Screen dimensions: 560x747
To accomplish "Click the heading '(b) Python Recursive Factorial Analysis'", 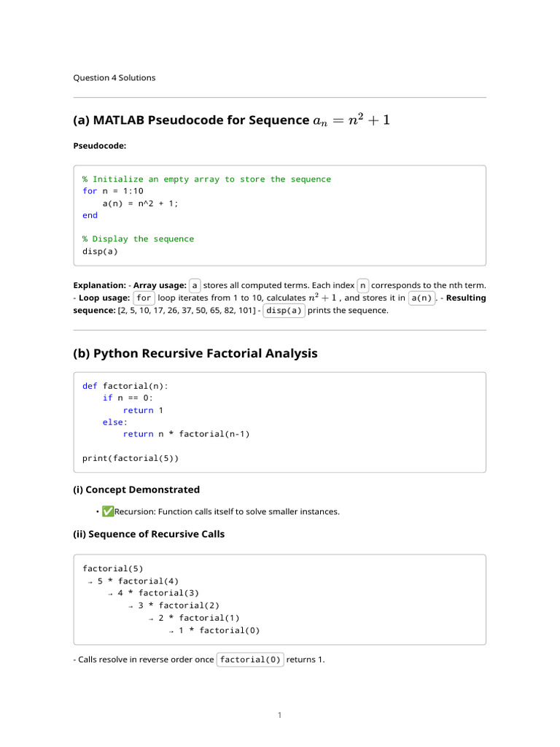I will 195,354.
